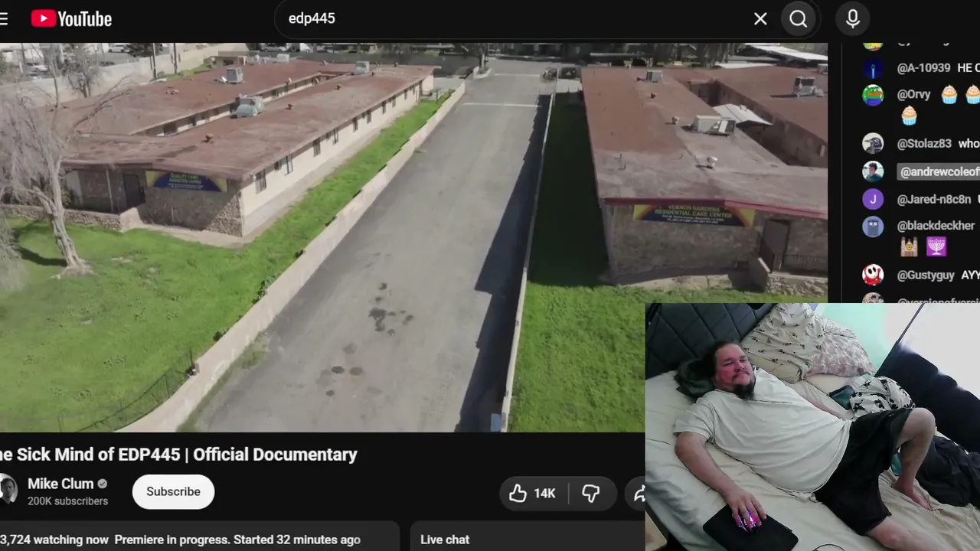Open the @andrewcoleof chat avatar

coord(873,171)
